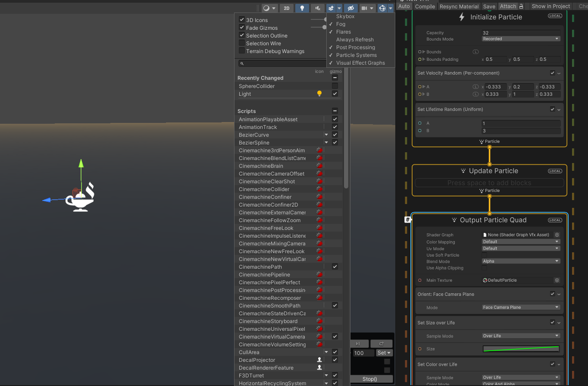Viewport: 588px width, 386px height.
Task: Click the green Size over Life curve
Action: click(x=521, y=348)
